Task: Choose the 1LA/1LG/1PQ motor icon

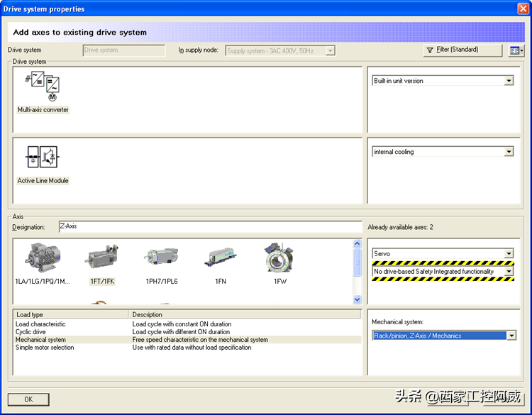Action: tap(43, 260)
